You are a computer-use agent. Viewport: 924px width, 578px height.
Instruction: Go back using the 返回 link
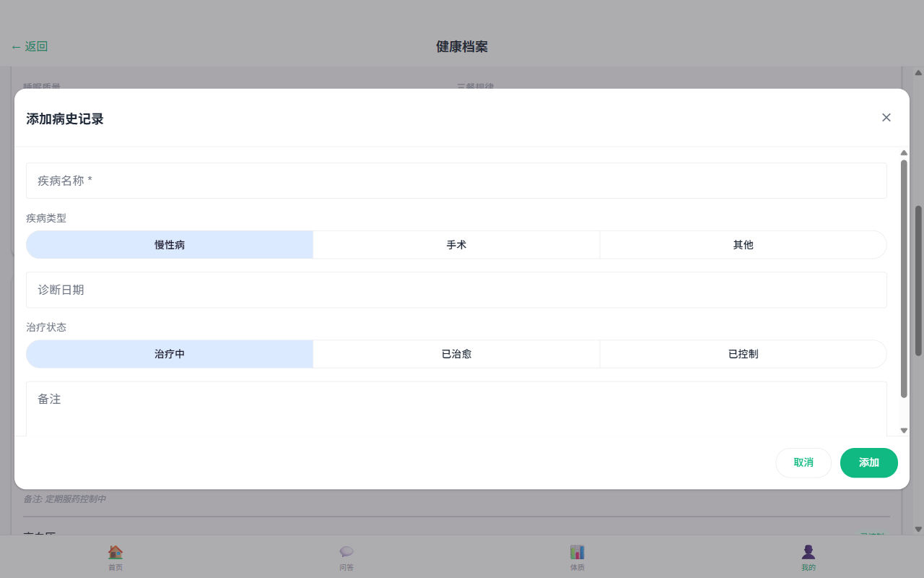(x=30, y=47)
